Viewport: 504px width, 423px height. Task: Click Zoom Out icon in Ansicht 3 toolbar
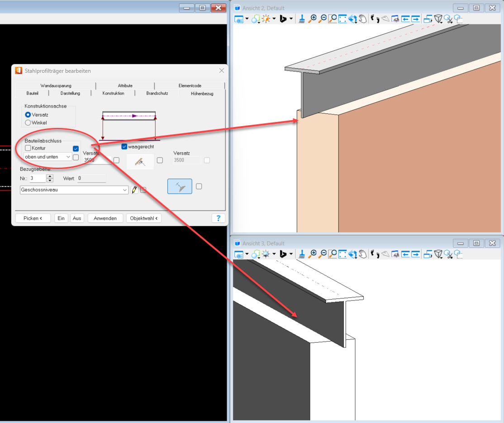click(322, 255)
